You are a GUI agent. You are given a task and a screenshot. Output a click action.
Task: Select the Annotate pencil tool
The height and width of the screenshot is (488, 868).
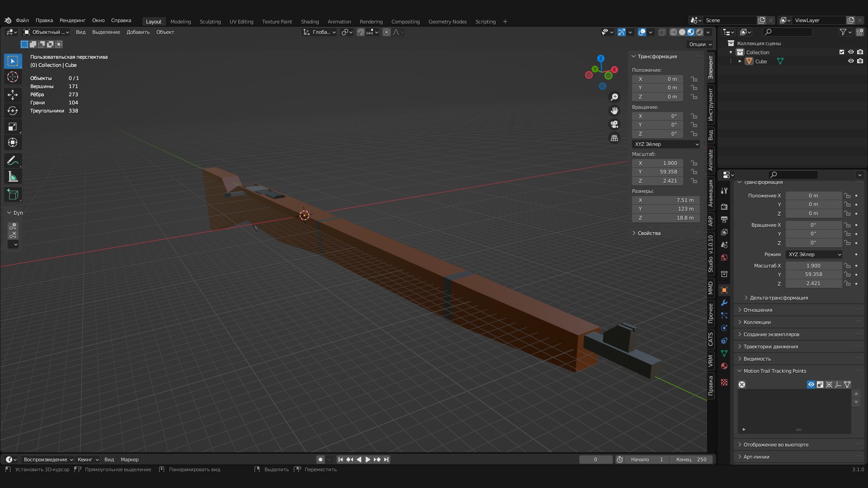pyautogui.click(x=13, y=161)
